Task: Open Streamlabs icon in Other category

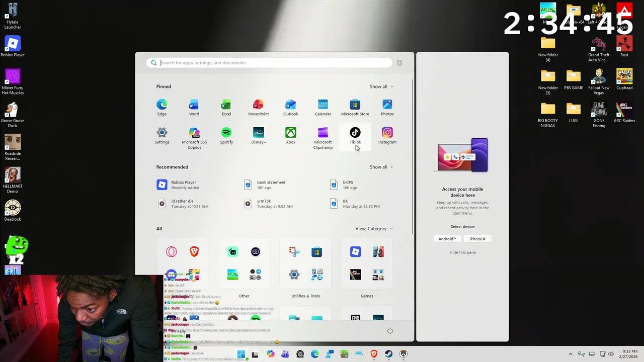Action: pos(233,251)
